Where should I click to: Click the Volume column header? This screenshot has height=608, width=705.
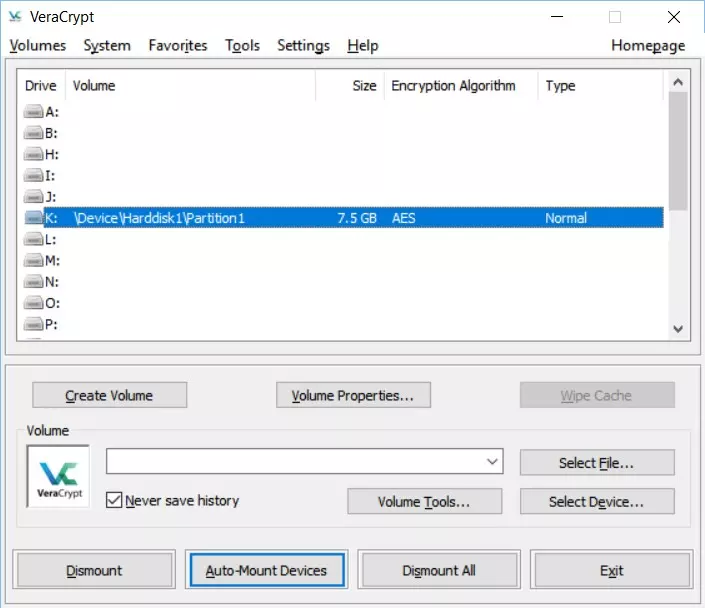190,85
